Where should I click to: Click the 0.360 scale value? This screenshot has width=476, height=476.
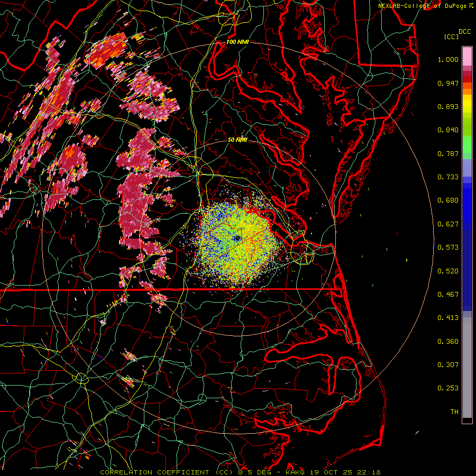point(448,342)
